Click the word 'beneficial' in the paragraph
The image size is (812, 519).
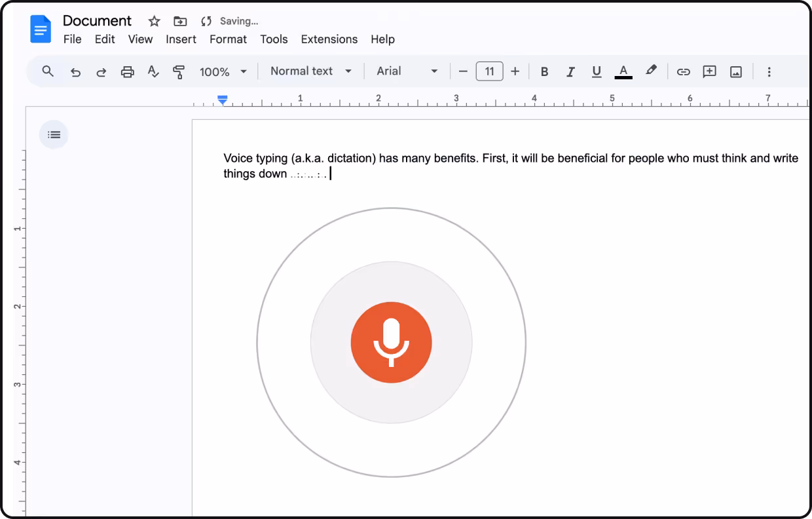pos(583,158)
